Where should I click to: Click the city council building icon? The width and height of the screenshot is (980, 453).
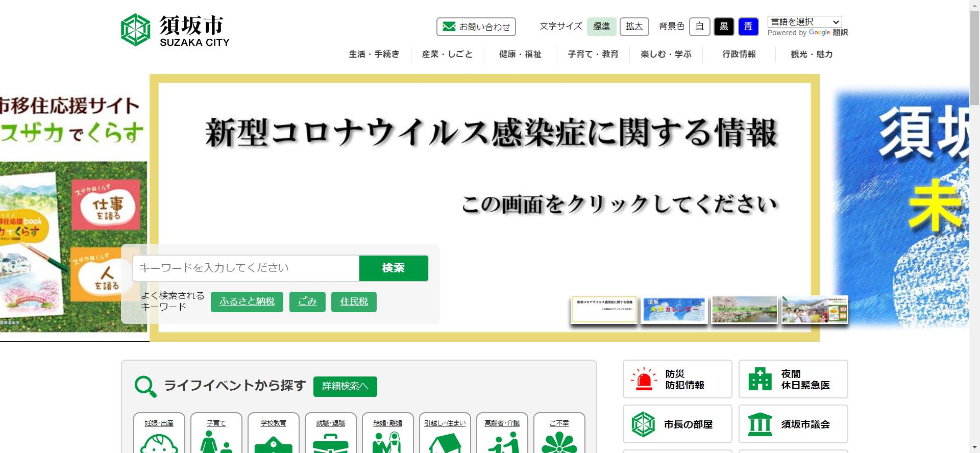tap(759, 424)
